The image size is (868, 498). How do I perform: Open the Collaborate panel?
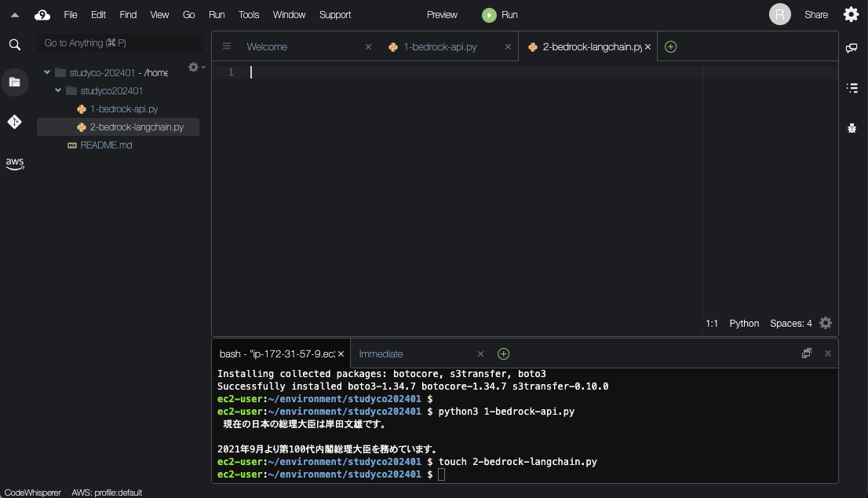click(852, 48)
